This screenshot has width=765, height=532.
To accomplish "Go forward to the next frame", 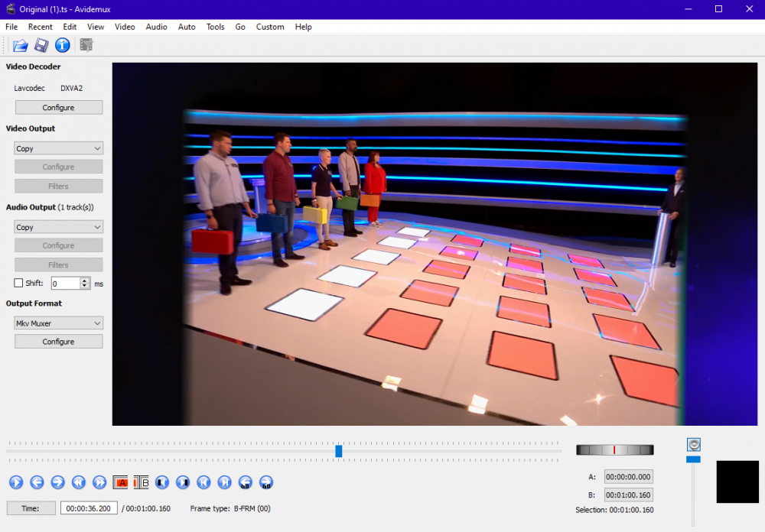I will pos(57,482).
